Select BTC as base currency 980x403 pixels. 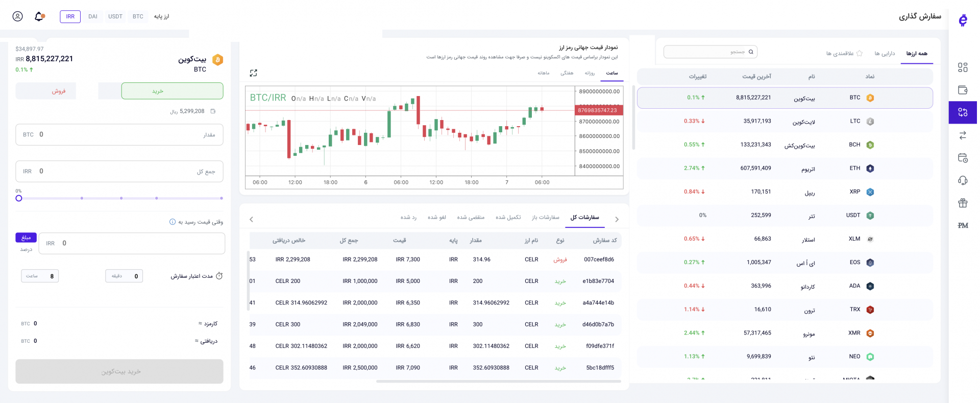point(138,16)
